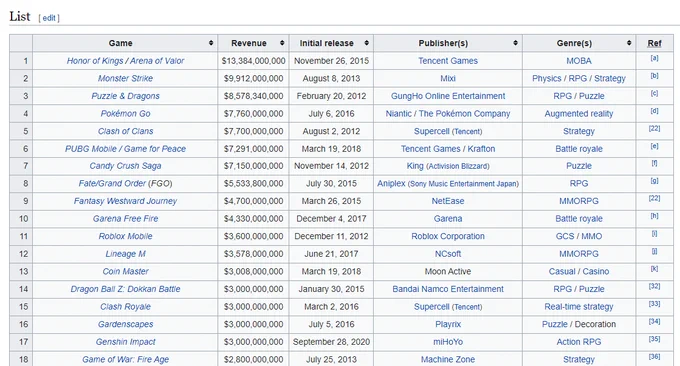Select Moon Active publisher text
The width and height of the screenshot is (680, 366).
click(448, 271)
